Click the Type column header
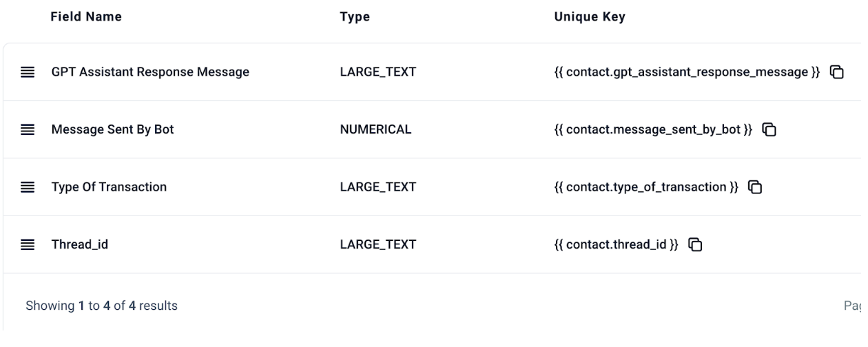Viewport: 868px width, 347px height. [354, 18]
